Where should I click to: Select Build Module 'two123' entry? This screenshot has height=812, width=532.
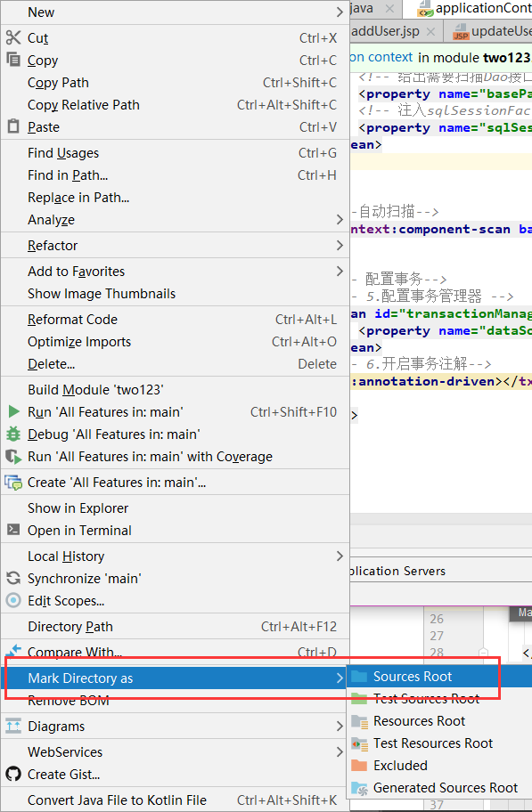click(175, 389)
